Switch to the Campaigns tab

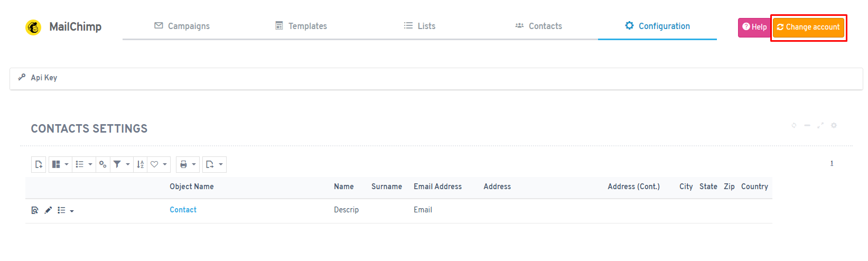click(x=182, y=26)
